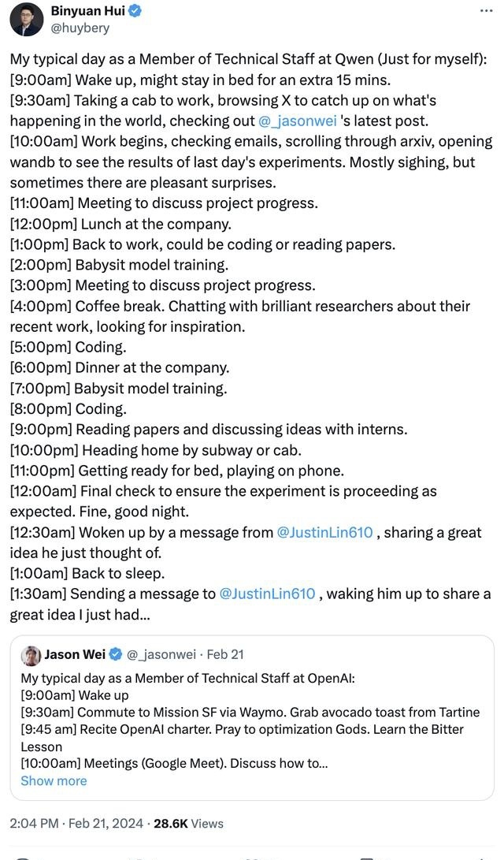The width and height of the screenshot is (504, 860).
Task: Click @_jasonwei handle in quoted tweet header
Action: pyautogui.click(x=161, y=654)
